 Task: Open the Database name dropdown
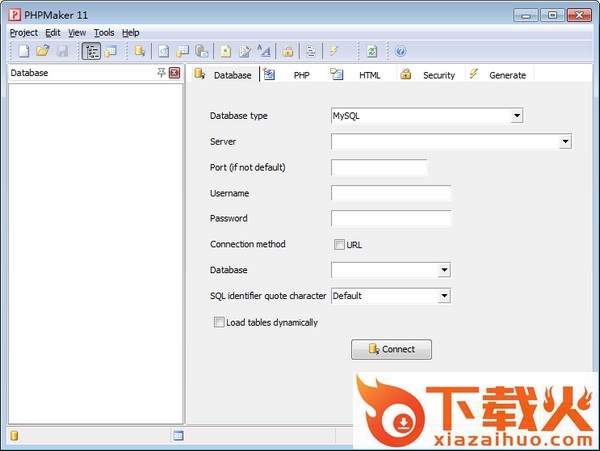[x=444, y=270]
